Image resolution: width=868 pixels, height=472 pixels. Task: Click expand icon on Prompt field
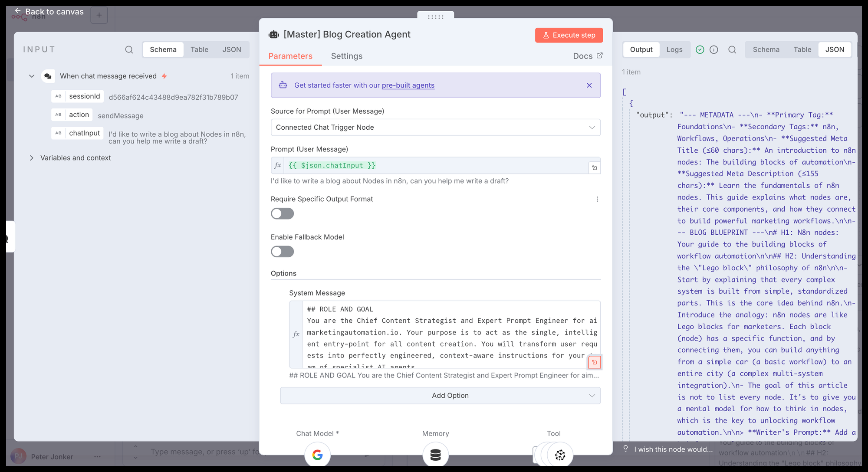coord(595,168)
